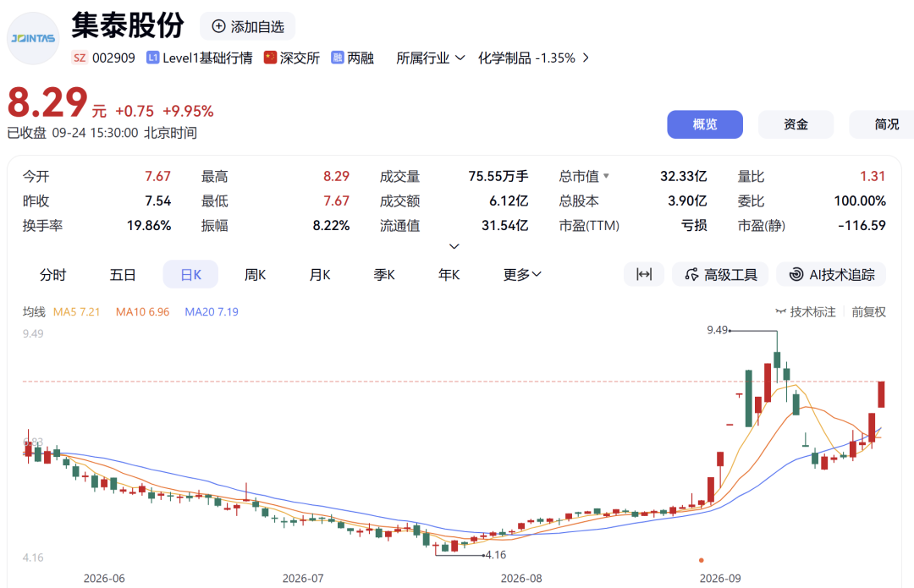Open the 概览 overview tab
Screen dimensions: 914x588
[x=705, y=124]
